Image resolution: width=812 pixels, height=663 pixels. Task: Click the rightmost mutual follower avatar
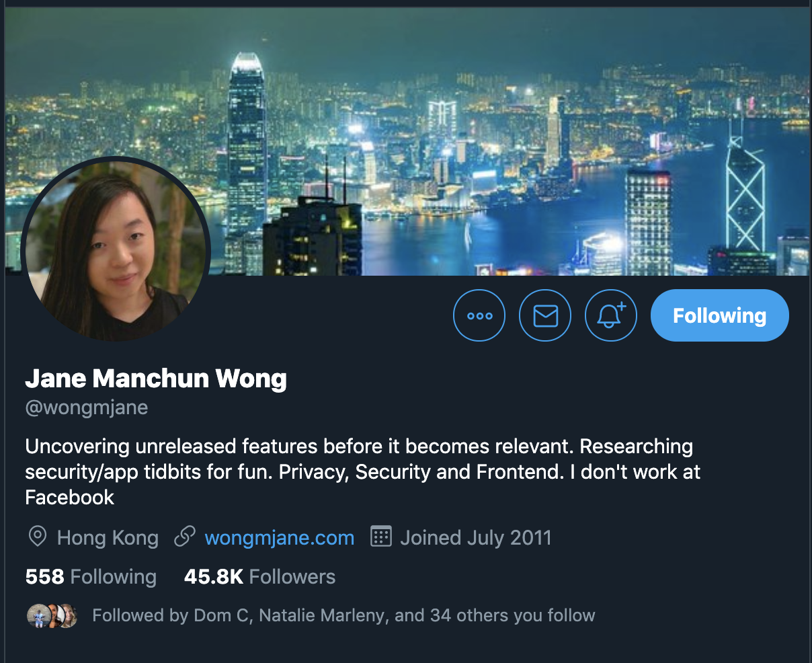(69, 616)
